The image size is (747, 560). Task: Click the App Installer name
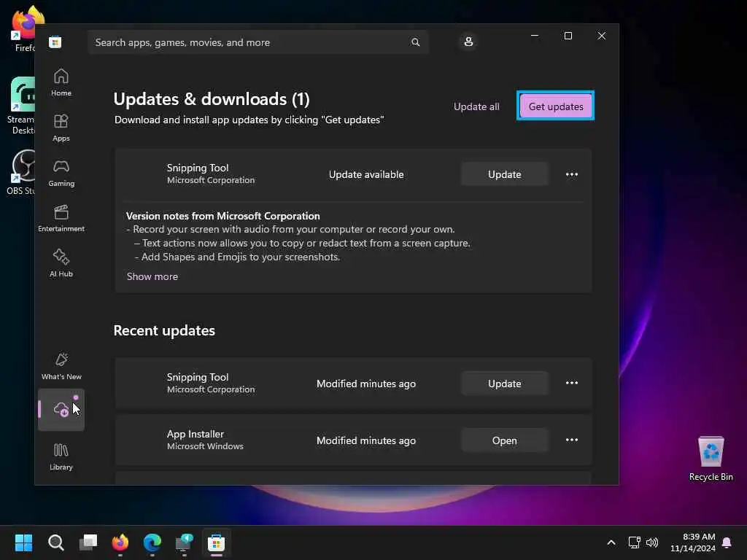(x=196, y=435)
